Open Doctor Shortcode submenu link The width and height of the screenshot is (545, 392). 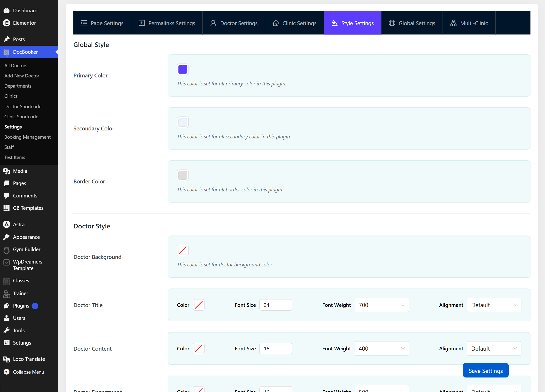click(23, 106)
